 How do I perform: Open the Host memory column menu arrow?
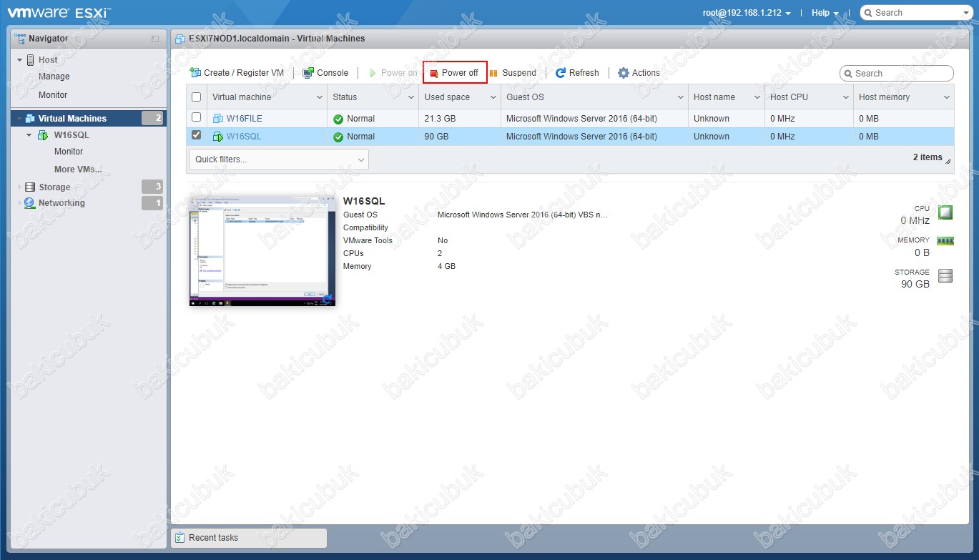[947, 97]
